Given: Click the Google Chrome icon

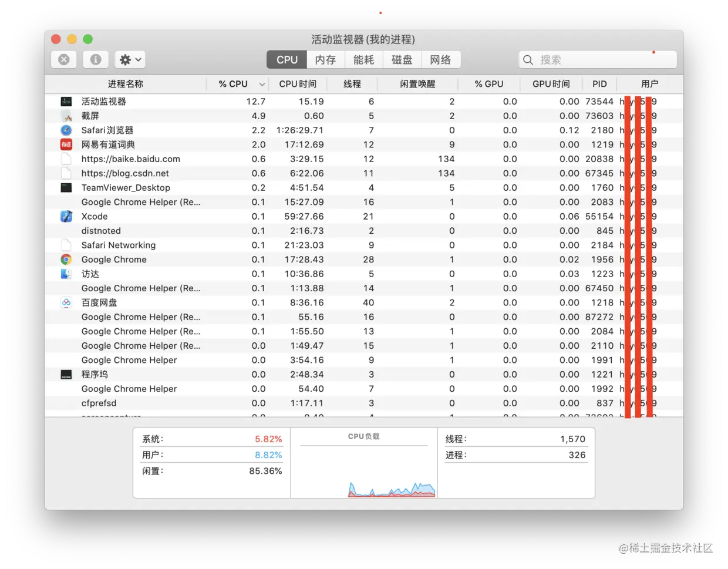Looking at the screenshot, I should [66, 260].
